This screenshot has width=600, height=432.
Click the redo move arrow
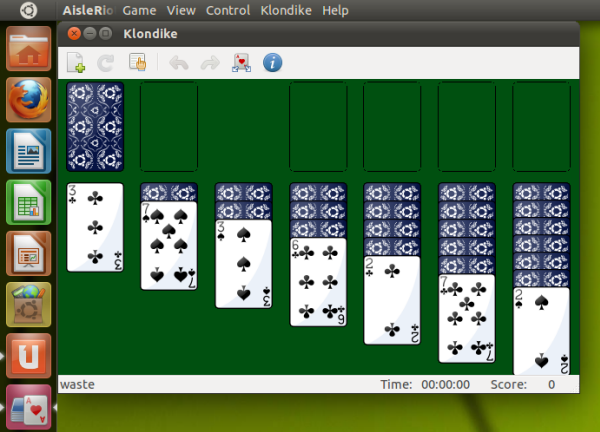209,63
